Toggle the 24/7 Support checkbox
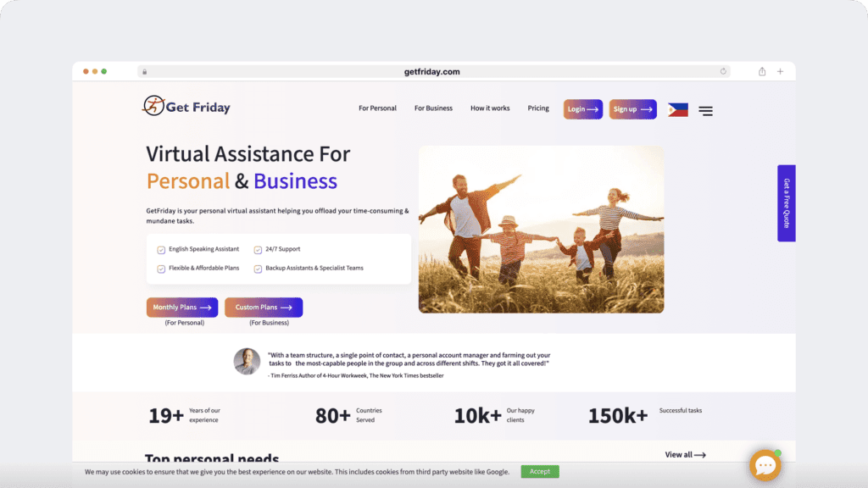The image size is (868, 488). [x=258, y=250]
